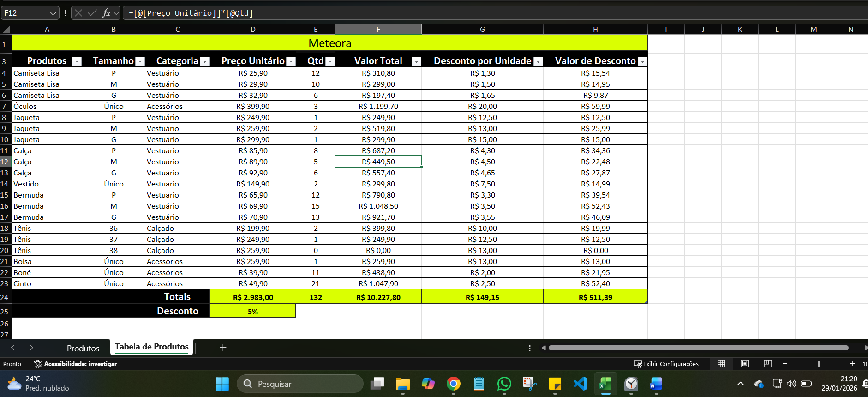Open the Valor de Desconto filter dropdown
This screenshot has height=397, width=868.
(642, 61)
